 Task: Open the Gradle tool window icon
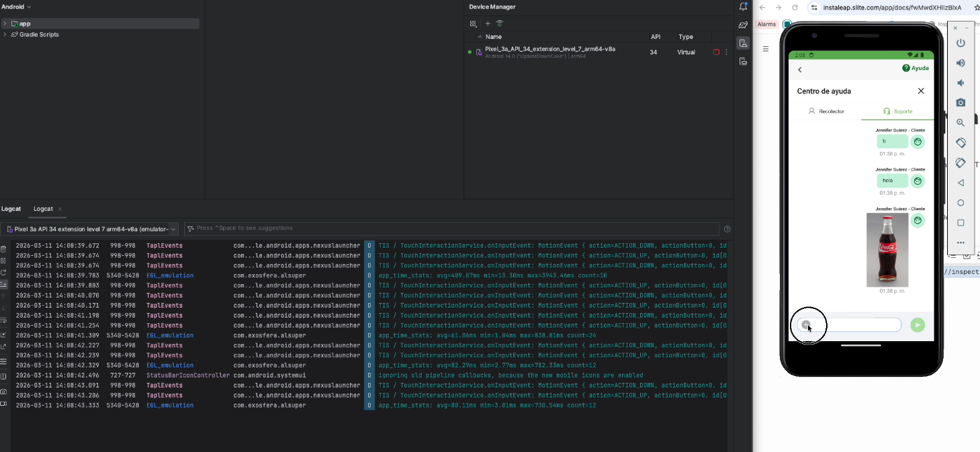[x=743, y=25]
